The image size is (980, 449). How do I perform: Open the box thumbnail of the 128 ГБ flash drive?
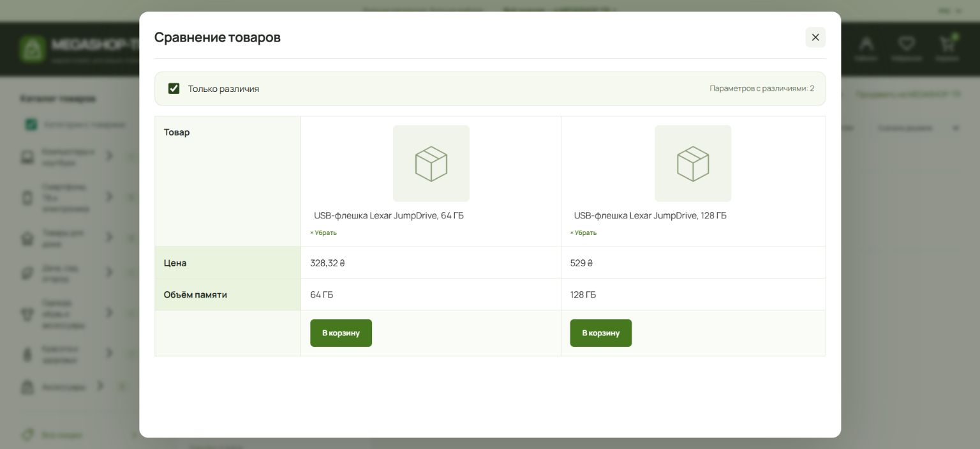693,164
